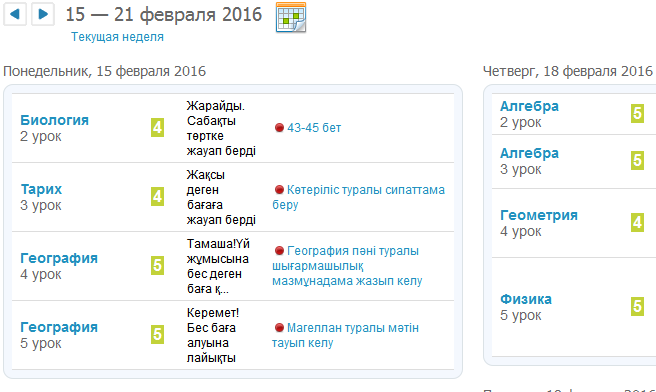
Task: Go to next week with right arrow
Action: click(43, 14)
